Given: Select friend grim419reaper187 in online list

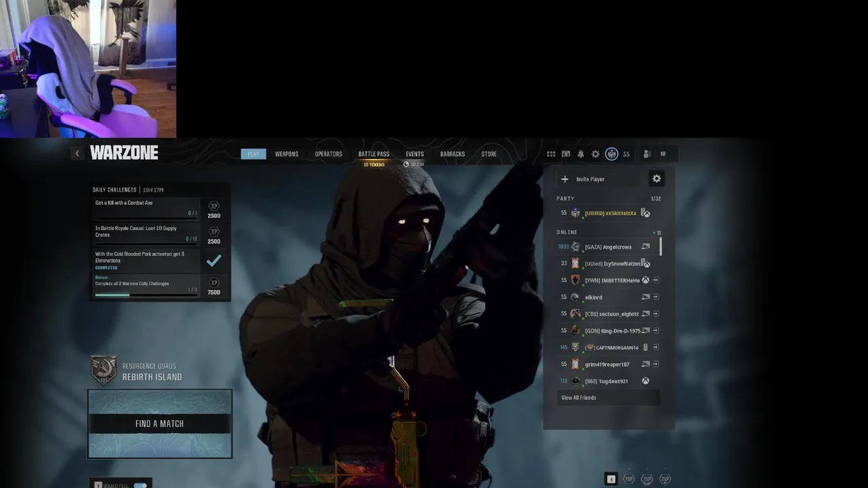Looking at the screenshot, I should click(608, 364).
